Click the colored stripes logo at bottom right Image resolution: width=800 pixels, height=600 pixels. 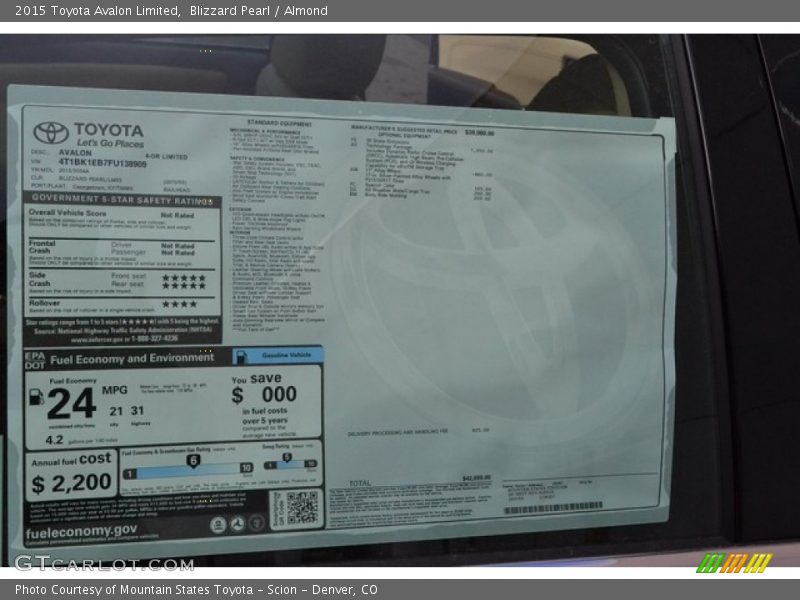(734, 563)
